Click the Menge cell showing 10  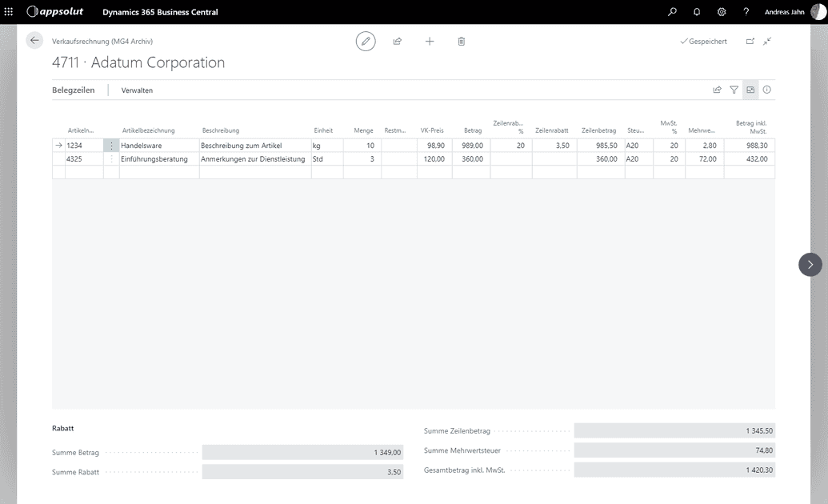(x=362, y=146)
